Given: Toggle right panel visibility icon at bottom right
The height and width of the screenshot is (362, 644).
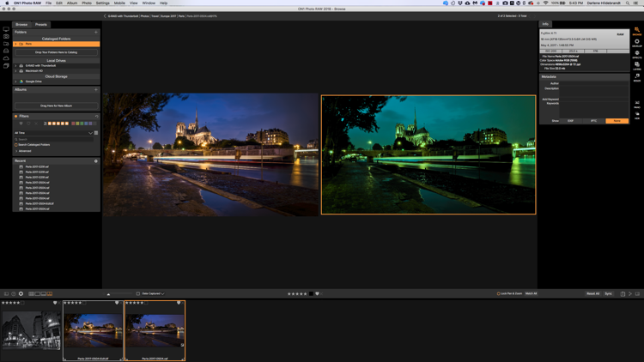Looking at the screenshot, I should [637, 294].
